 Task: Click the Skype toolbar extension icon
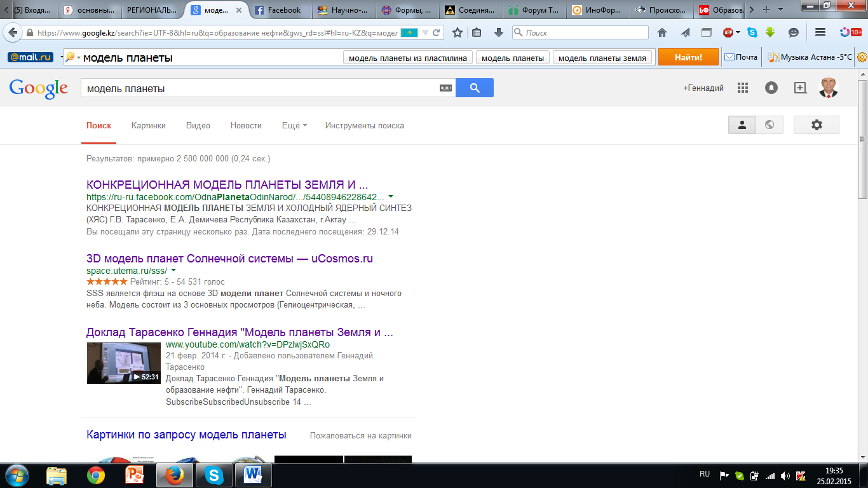tap(752, 32)
